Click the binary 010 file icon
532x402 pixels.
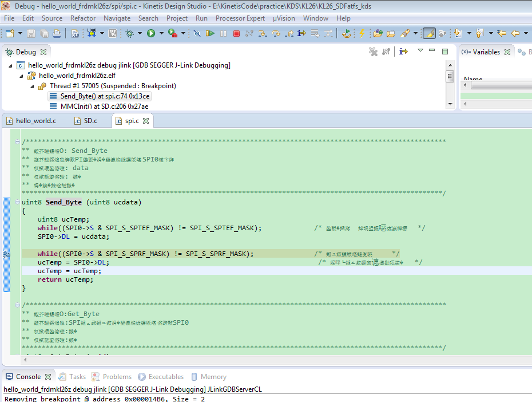click(x=76, y=33)
